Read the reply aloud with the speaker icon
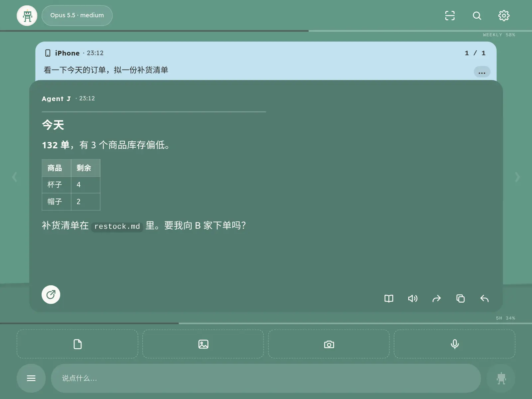Screen dimensions: 532x399 click(x=413, y=299)
